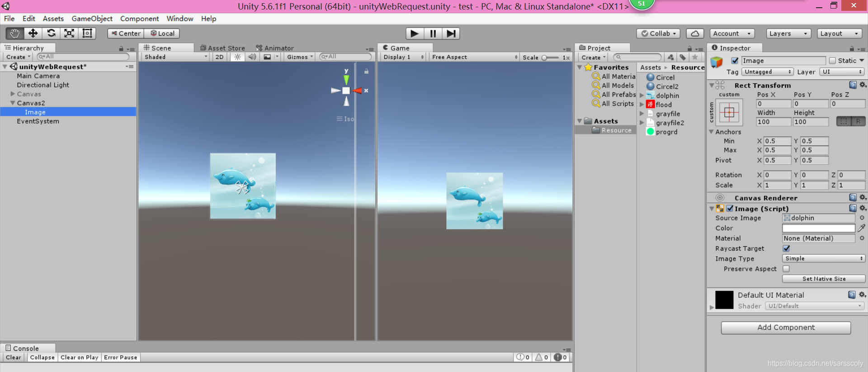The image size is (868, 372).
Task: Open Account button menu
Action: (731, 33)
